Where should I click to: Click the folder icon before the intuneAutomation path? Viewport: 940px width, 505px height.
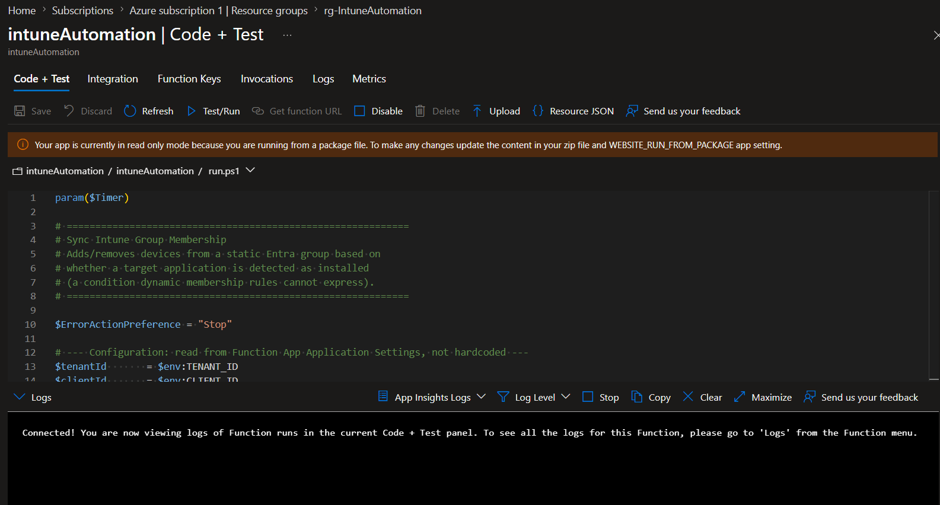coord(17,172)
